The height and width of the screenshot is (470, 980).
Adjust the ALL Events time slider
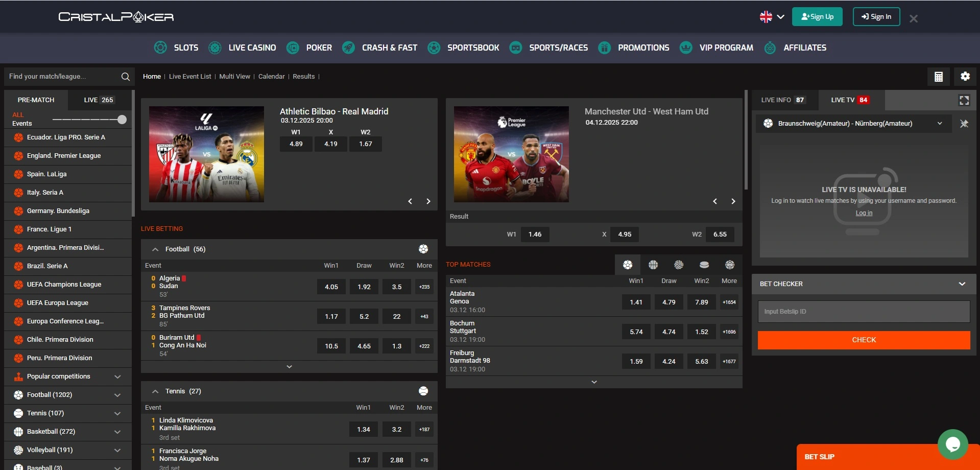122,120
